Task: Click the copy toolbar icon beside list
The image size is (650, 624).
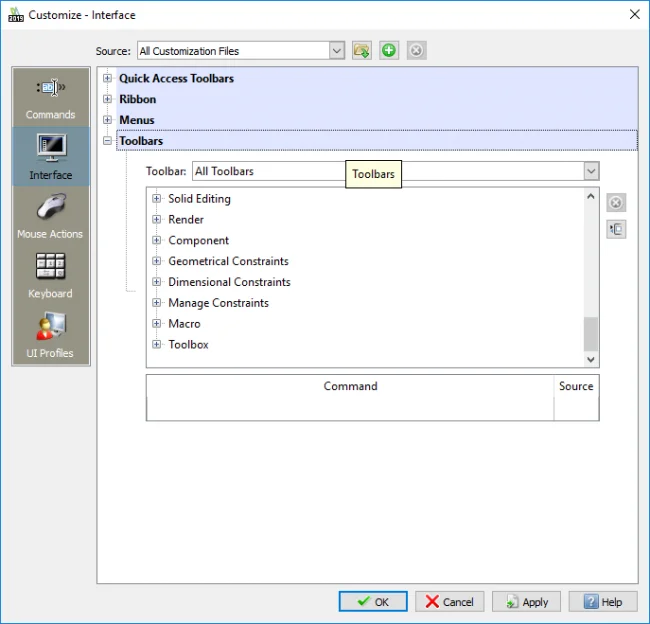Action: 616,229
